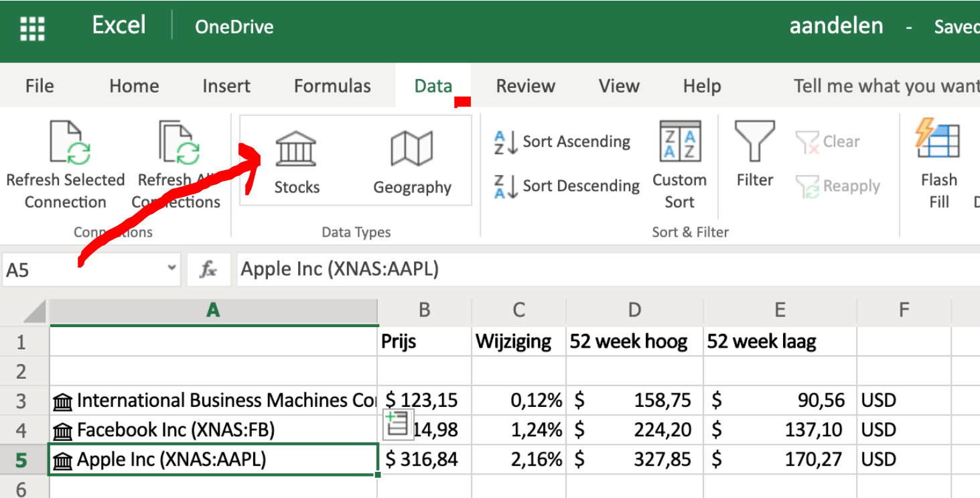Select column A header
This screenshot has width=980, height=498.
(213, 310)
